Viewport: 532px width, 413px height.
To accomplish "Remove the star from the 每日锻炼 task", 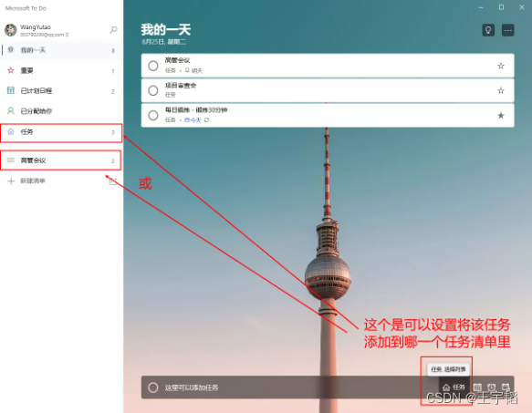I will [500, 115].
